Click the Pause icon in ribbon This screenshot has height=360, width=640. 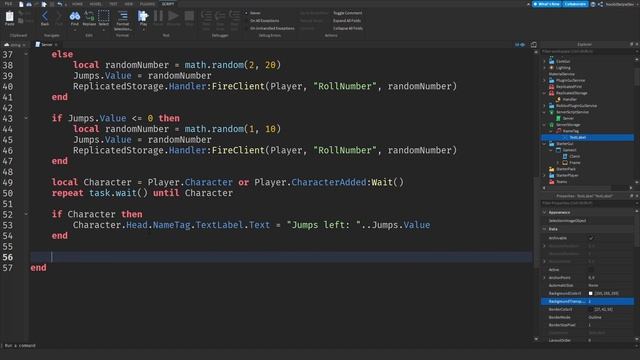click(x=158, y=16)
